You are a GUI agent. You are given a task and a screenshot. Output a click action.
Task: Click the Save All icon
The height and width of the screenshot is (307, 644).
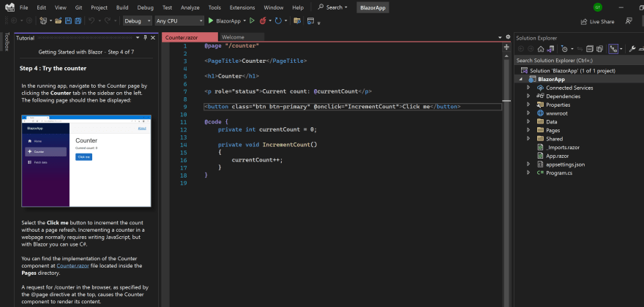click(78, 20)
